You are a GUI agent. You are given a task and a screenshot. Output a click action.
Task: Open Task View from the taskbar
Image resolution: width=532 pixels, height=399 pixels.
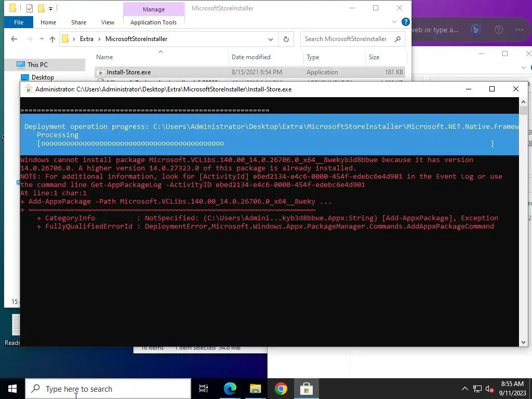(x=204, y=389)
